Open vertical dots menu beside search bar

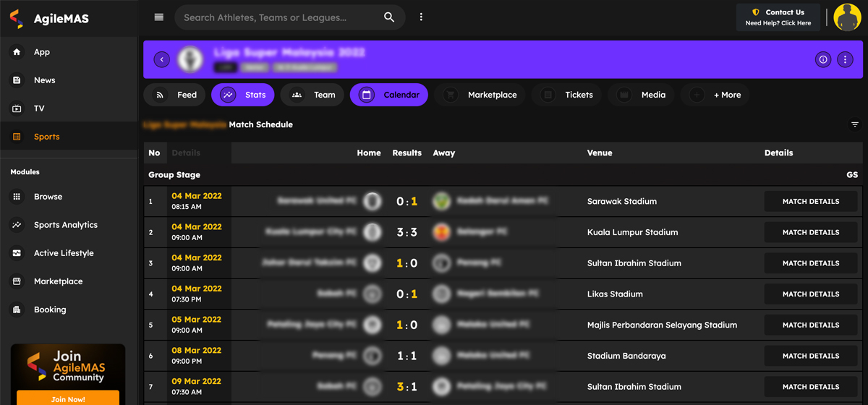(421, 17)
